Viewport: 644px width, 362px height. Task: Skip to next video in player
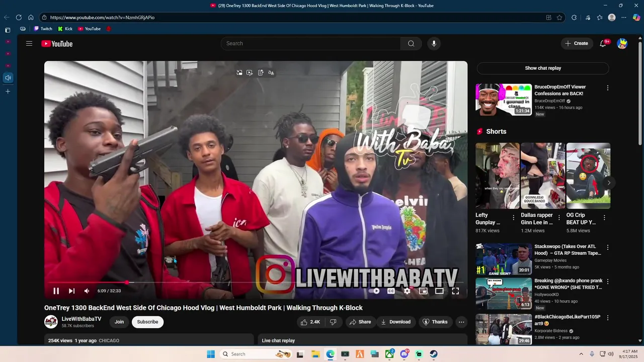click(71, 291)
